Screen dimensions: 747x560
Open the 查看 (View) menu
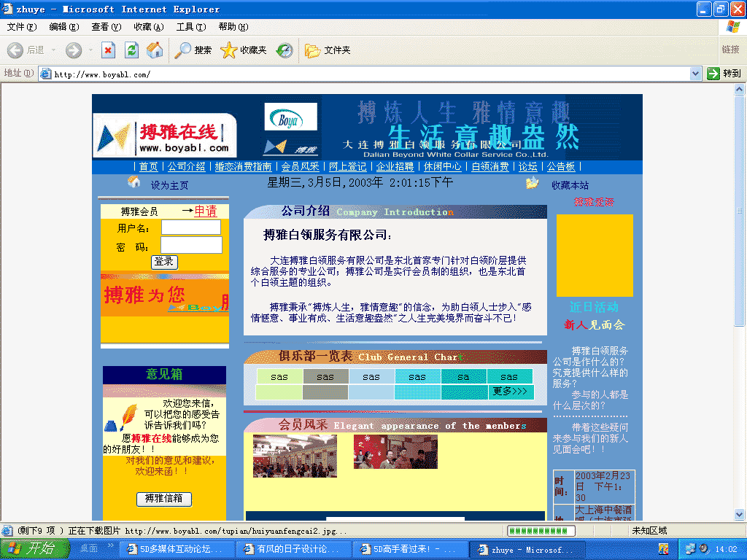[x=106, y=27]
